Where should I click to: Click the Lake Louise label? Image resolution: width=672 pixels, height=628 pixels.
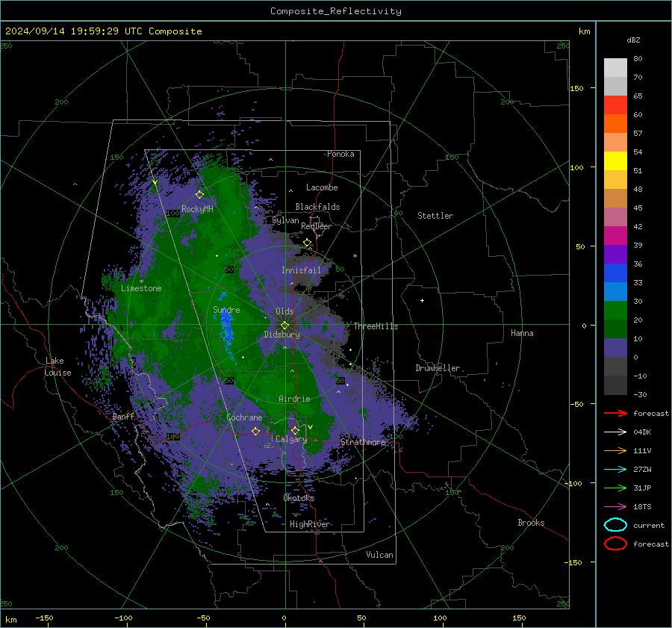point(57,367)
